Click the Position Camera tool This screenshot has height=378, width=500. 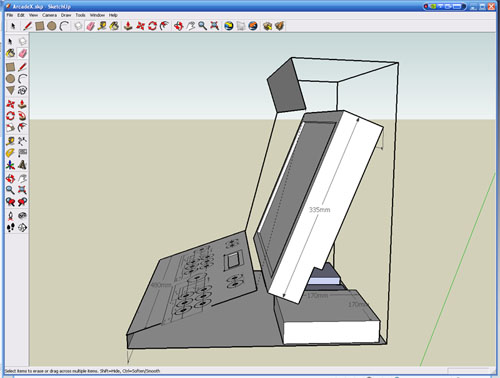click(x=10, y=216)
